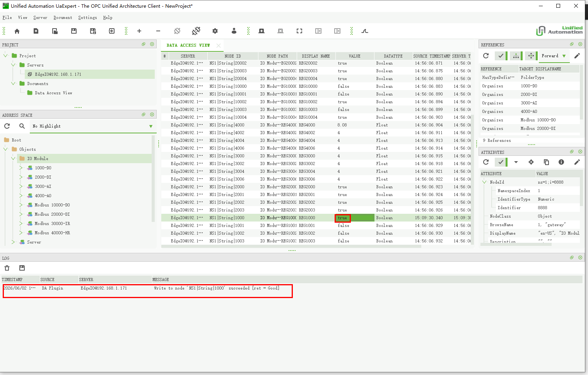Expand the 1000-DO node
Image resolution: width=588 pixels, height=375 pixels.
pos(21,168)
